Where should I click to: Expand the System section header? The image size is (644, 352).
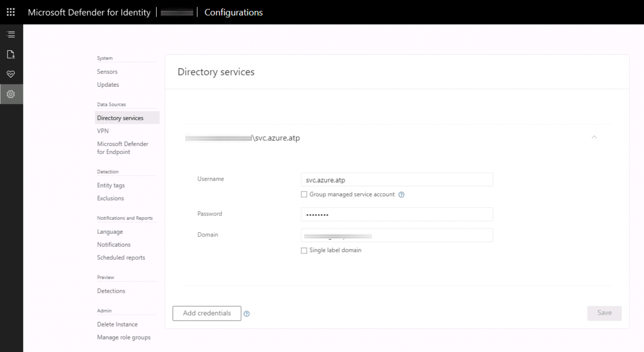pos(104,58)
